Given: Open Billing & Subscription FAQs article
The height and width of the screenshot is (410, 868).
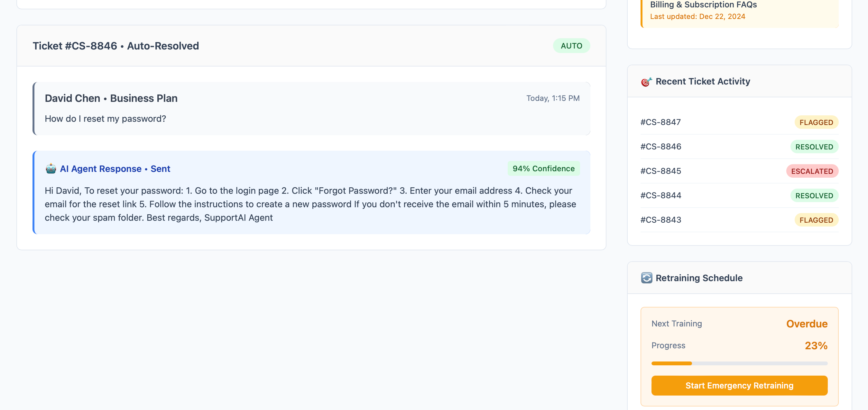Looking at the screenshot, I should point(703,5).
